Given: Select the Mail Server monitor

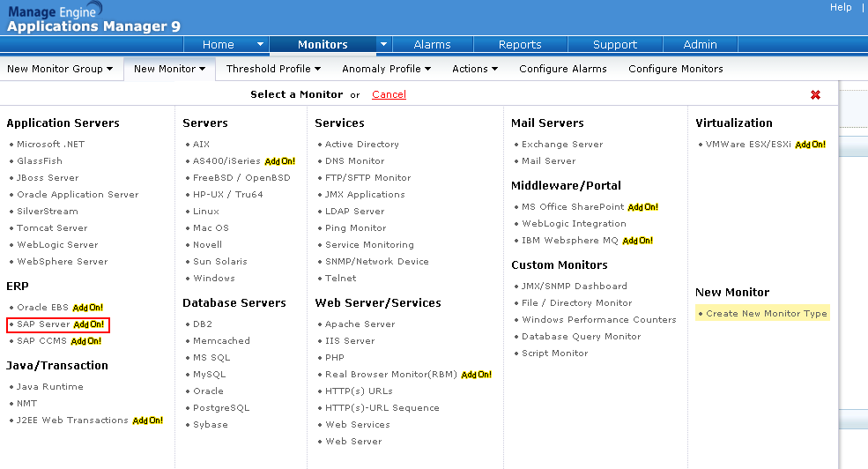Looking at the screenshot, I should [x=549, y=160].
